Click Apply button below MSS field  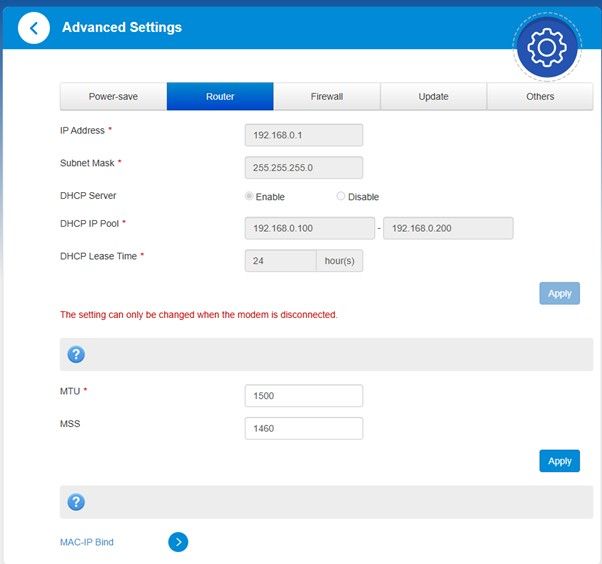tap(559, 461)
